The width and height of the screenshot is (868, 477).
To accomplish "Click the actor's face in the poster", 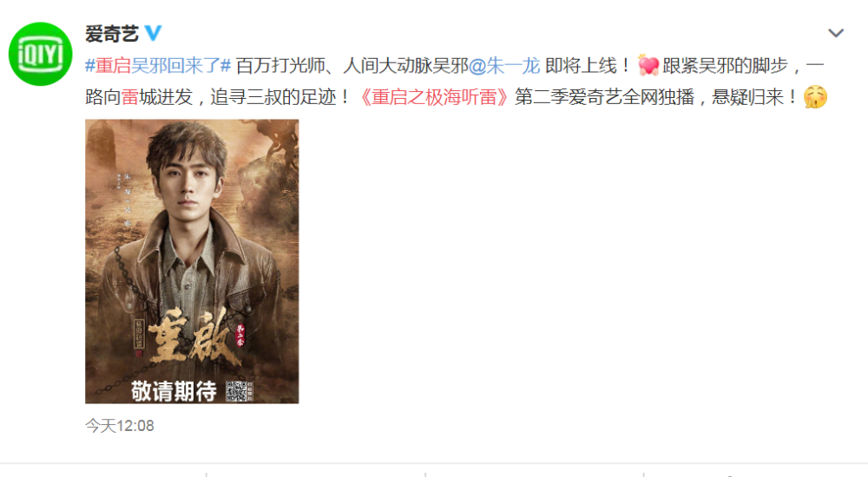I will [x=187, y=187].
